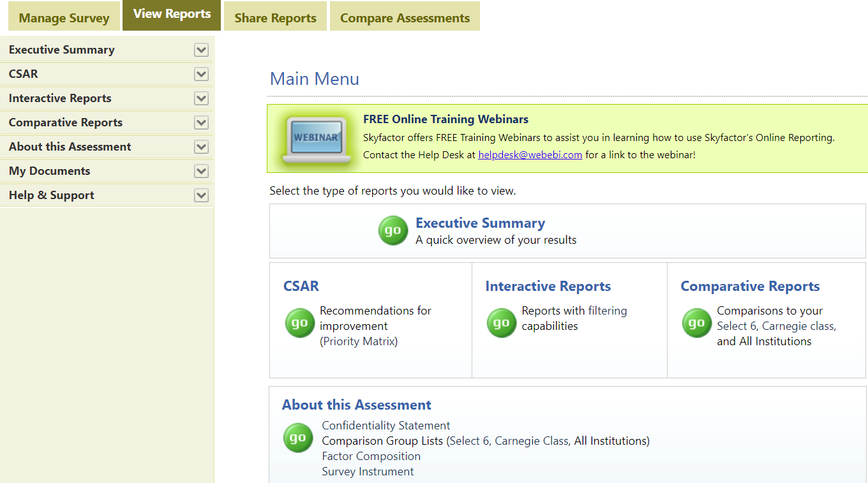Viewport: 868px width, 483px height.
Task: Select the go icon for Comparative Reports
Action: pyautogui.click(x=697, y=323)
